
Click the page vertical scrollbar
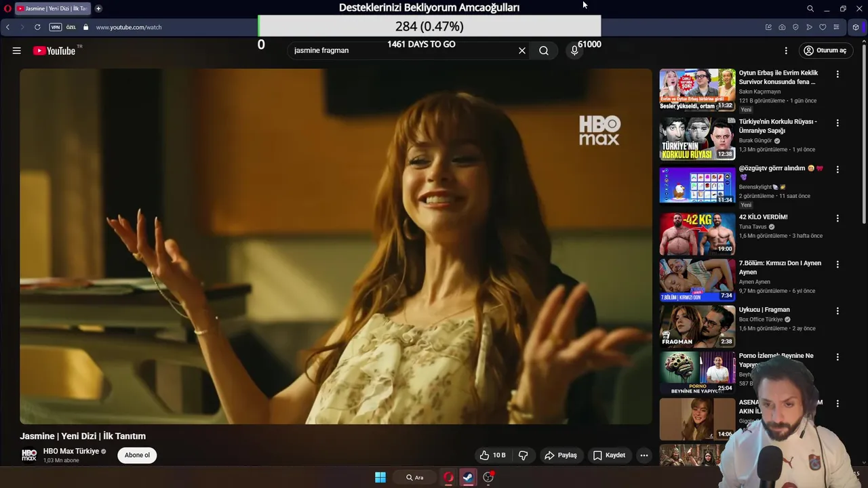click(864, 136)
